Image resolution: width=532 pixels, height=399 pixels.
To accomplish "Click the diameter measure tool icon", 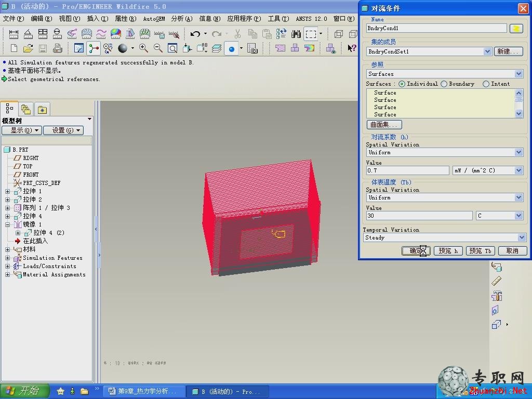I will click(57, 34).
